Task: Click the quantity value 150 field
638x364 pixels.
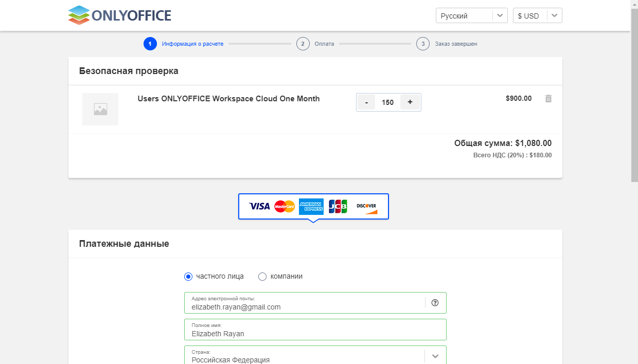Action: [x=387, y=102]
